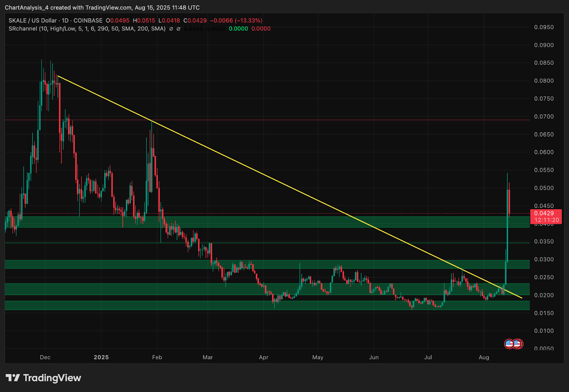
Task: Click the close value C0.0429
Action: [x=195, y=21]
